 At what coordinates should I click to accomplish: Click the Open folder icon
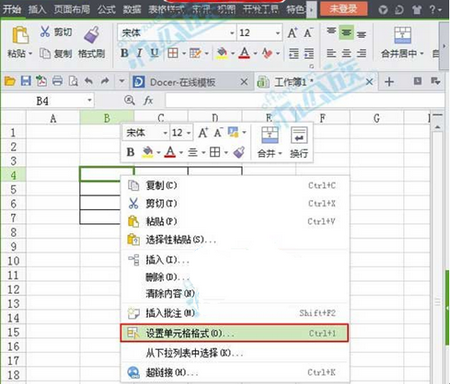[x=10, y=81]
